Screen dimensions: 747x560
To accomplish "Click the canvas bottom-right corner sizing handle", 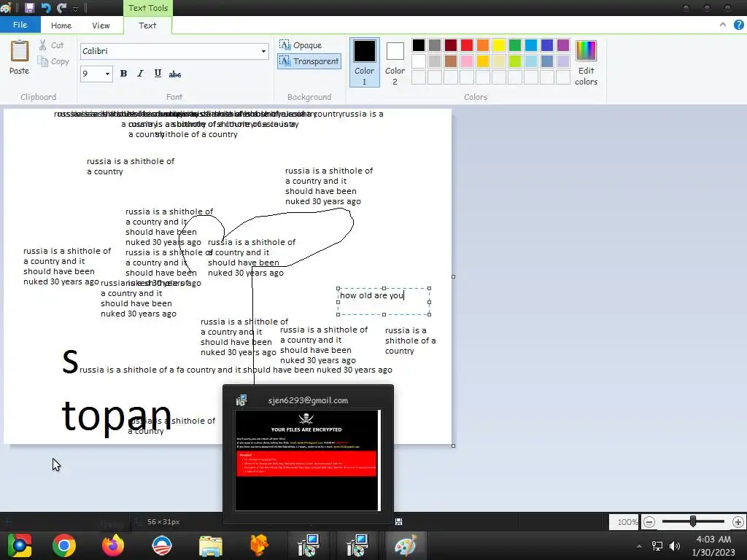I will pos(453,446).
